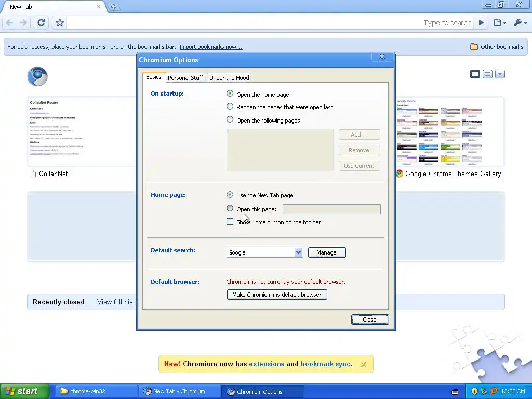The width and height of the screenshot is (532, 399).
Task: Click the browser Back arrow
Action: pyautogui.click(x=9, y=23)
